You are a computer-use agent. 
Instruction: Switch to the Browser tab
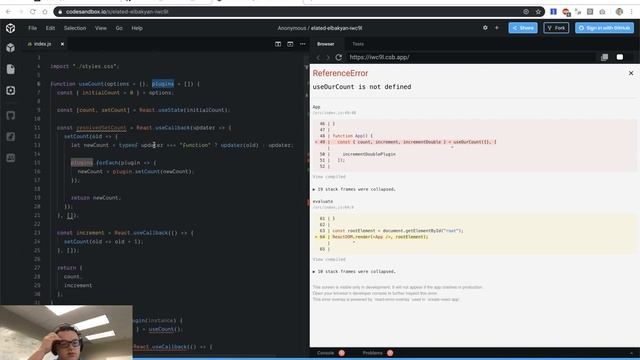326,44
